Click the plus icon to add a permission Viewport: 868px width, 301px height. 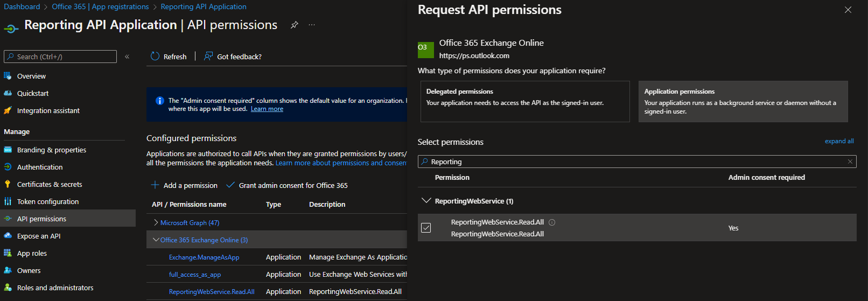(155, 185)
